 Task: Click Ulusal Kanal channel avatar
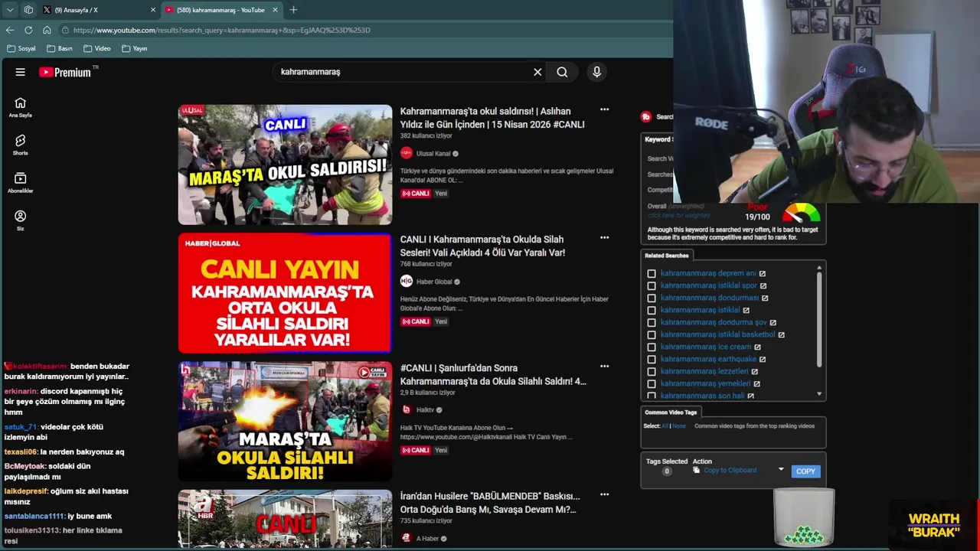point(407,153)
